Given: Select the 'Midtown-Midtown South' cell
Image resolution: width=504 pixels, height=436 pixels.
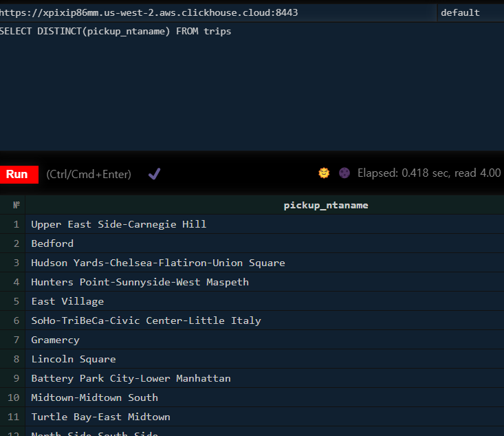Looking at the screenshot, I should 265,397.
